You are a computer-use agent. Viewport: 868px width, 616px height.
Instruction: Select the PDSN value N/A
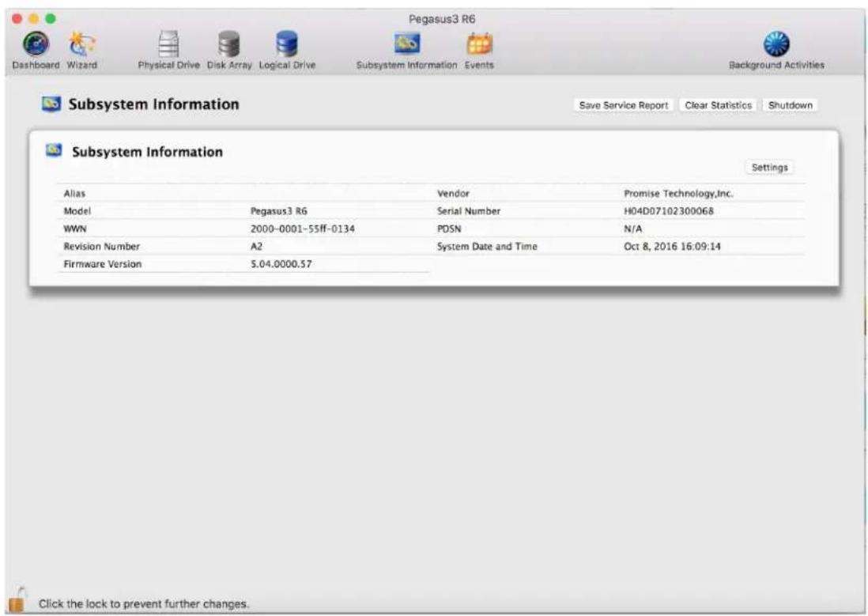(632, 229)
